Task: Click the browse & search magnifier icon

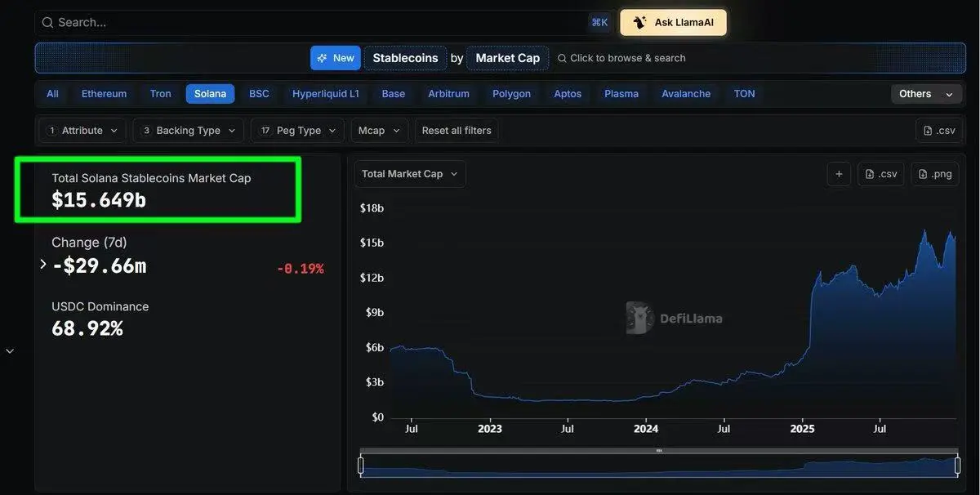Action: click(562, 58)
